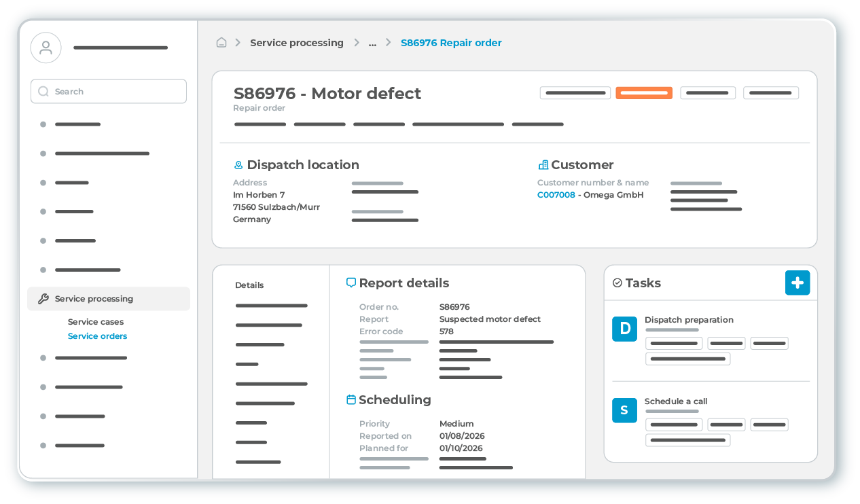Select the Details tab

click(x=249, y=285)
